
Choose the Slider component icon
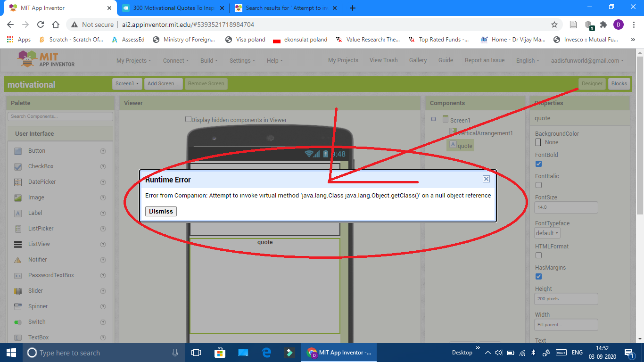(18, 291)
